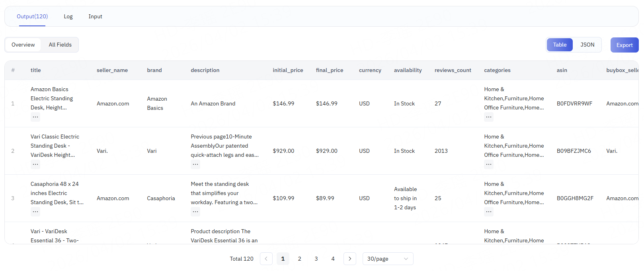The width and height of the screenshot is (644, 271).
Task: Go to page 4
Action: (333, 259)
